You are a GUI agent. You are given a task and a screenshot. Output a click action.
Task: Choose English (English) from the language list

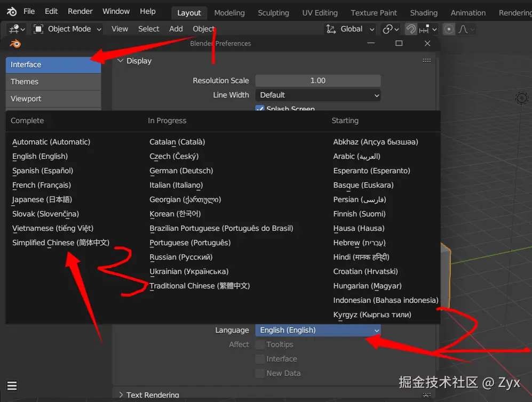pos(40,156)
